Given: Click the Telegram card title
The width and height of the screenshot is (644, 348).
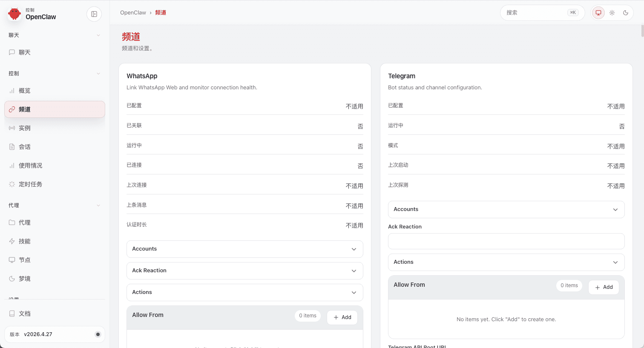Looking at the screenshot, I should (x=402, y=76).
